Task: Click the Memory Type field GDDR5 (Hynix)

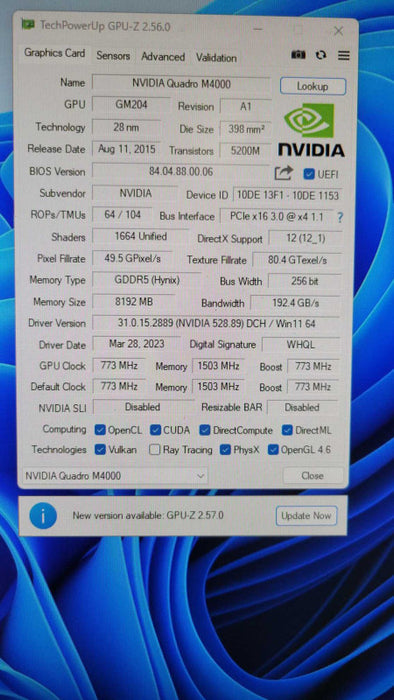Action: pos(147,280)
